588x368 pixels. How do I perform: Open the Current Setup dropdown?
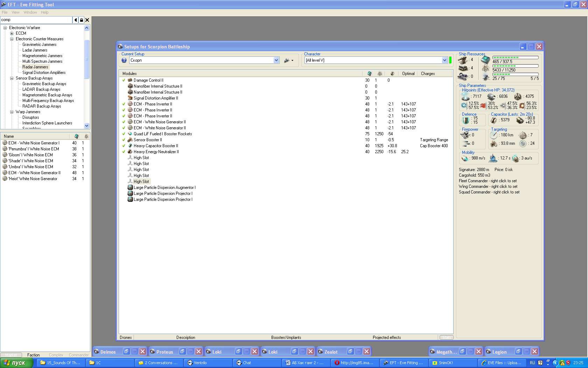[276, 60]
